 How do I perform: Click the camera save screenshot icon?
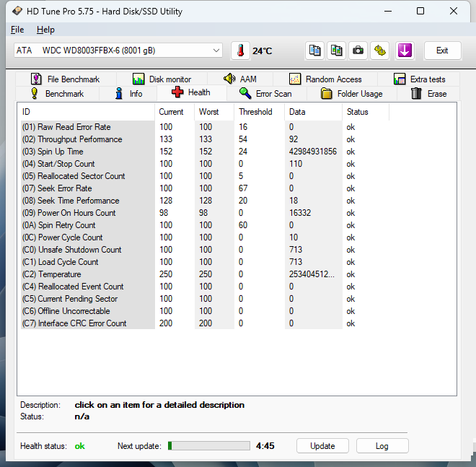[x=358, y=51]
